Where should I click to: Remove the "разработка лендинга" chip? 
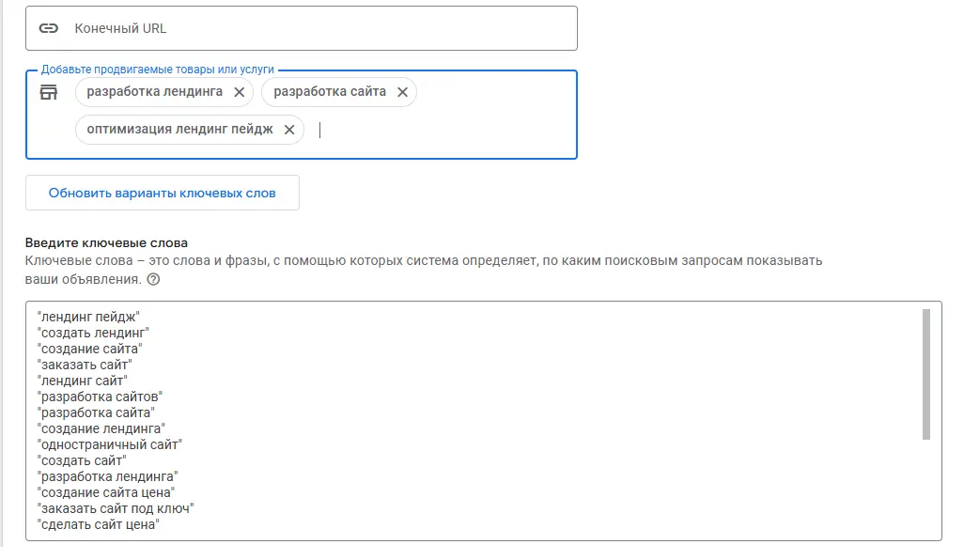pos(239,92)
